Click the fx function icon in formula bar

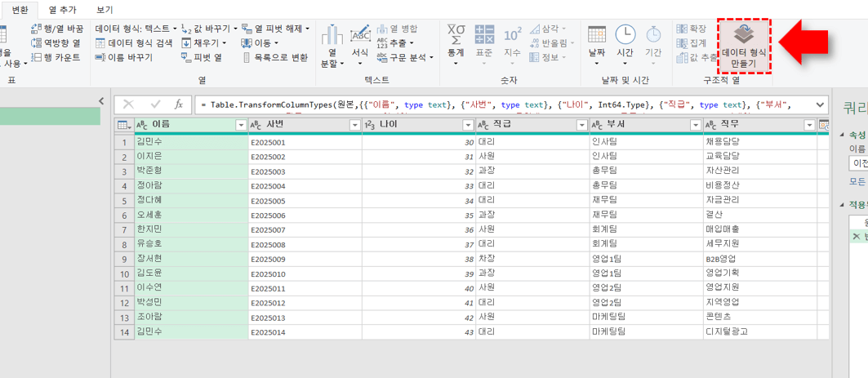click(178, 105)
